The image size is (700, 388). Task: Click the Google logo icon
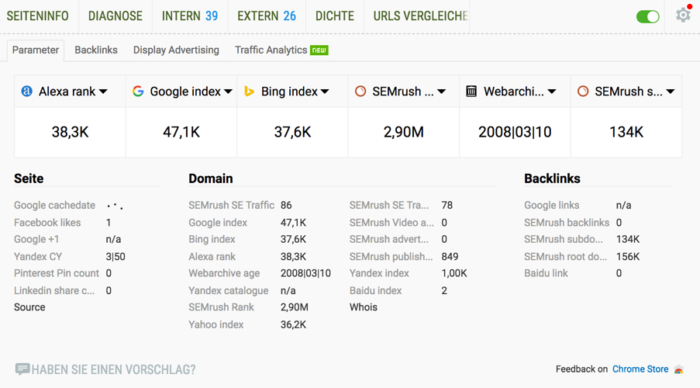coord(138,92)
